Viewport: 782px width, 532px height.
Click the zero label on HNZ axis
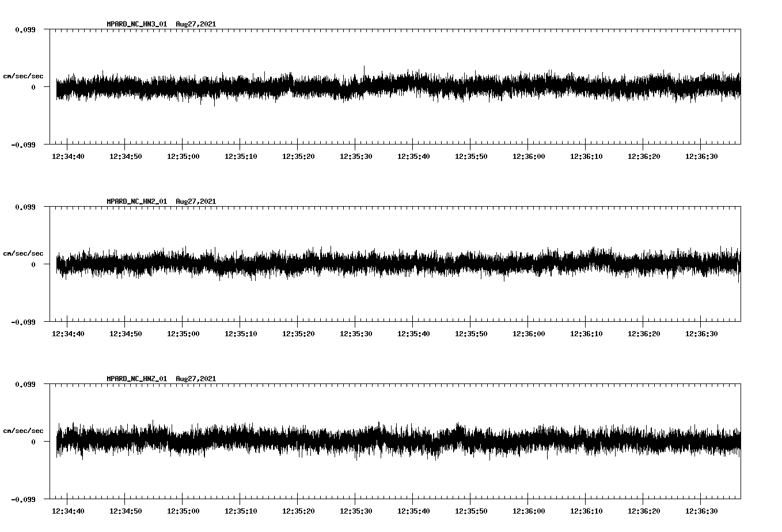(x=33, y=442)
